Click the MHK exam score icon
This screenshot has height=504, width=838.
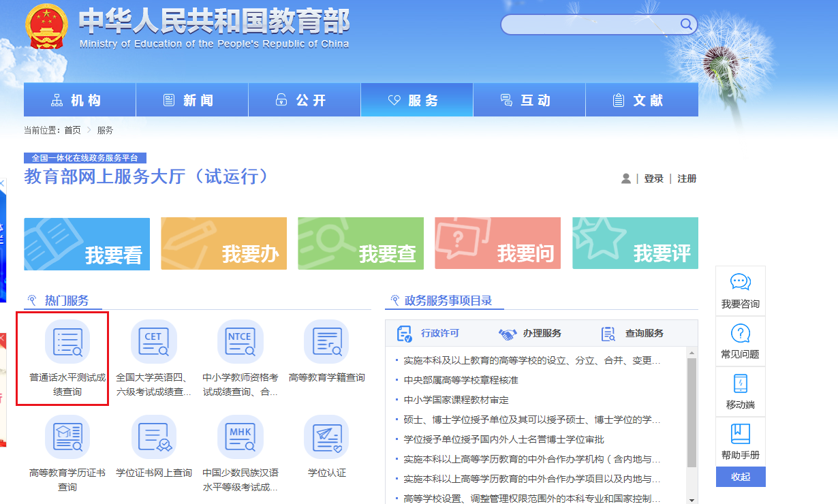[240, 437]
